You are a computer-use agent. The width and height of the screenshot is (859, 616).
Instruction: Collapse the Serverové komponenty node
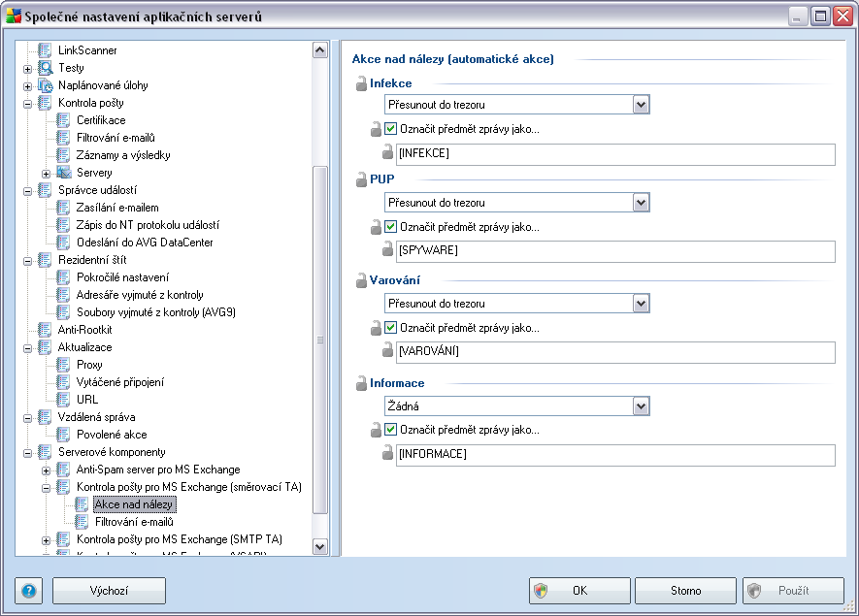click(28, 453)
